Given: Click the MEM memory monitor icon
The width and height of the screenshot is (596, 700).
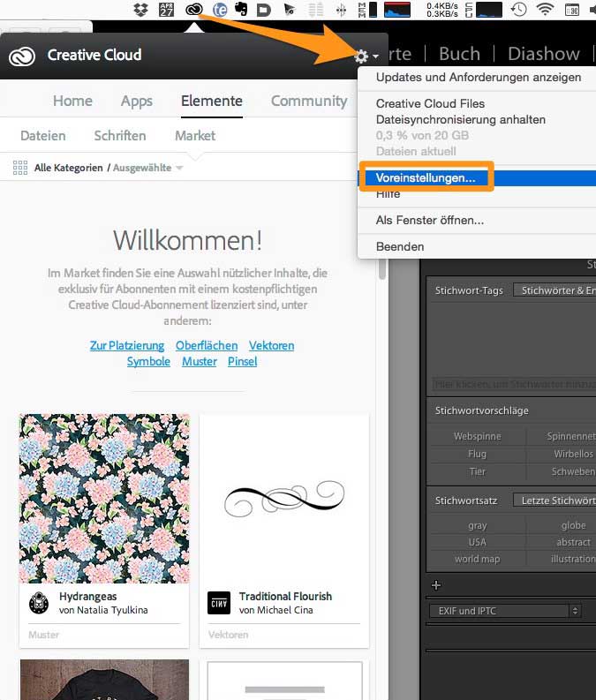Looking at the screenshot, I should pyautogui.click(x=368, y=10).
